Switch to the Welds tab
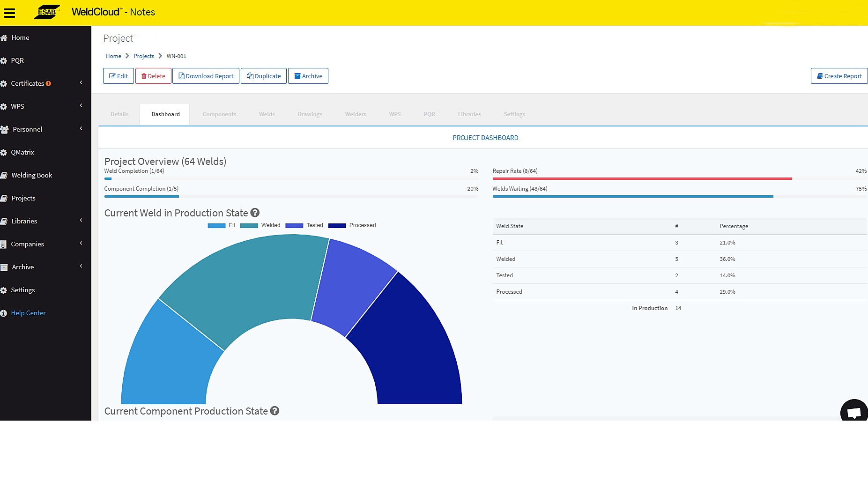The width and height of the screenshot is (868, 489). (x=267, y=114)
